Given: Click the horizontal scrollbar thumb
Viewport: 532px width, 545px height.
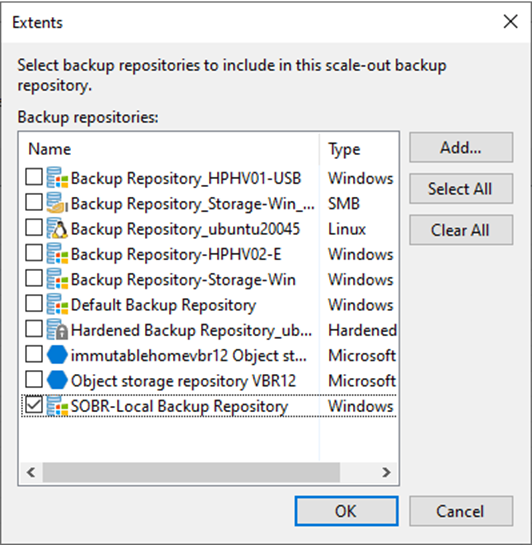Looking at the screenshot, I should [191, 472].
